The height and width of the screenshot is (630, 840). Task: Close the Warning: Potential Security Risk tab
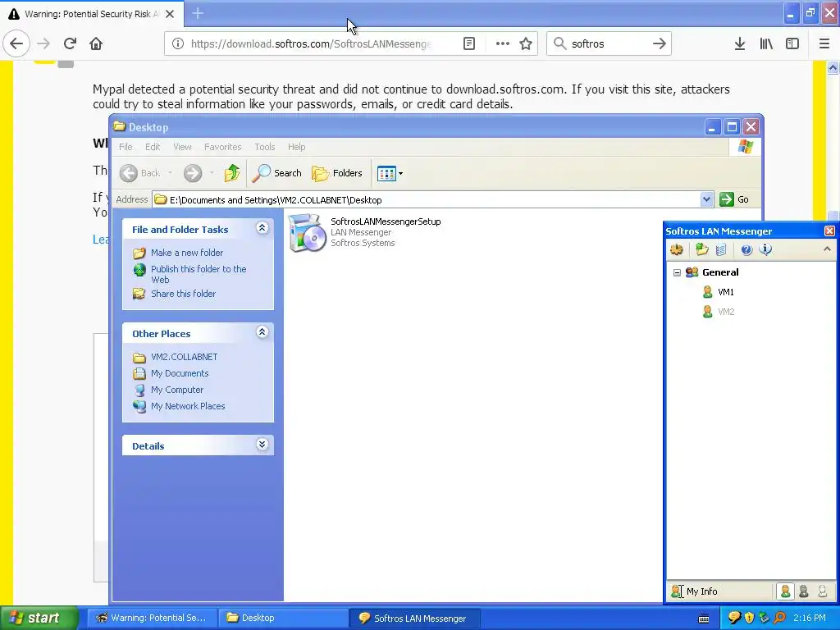pos(170,14)
